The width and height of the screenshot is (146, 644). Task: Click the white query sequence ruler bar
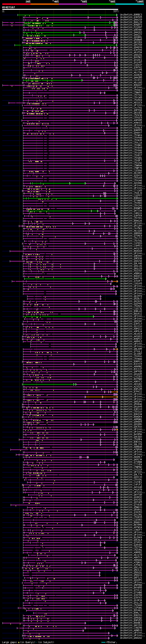[x=60, y=9]
